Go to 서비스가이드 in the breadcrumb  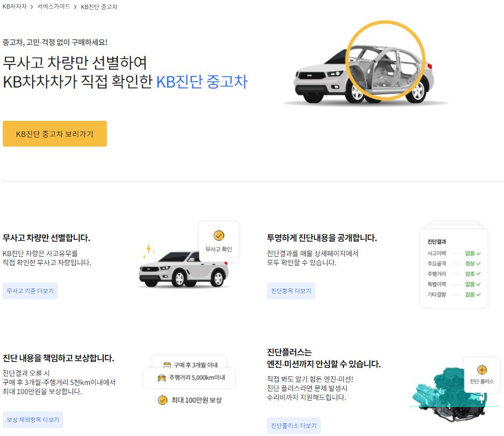pos(54,6)
